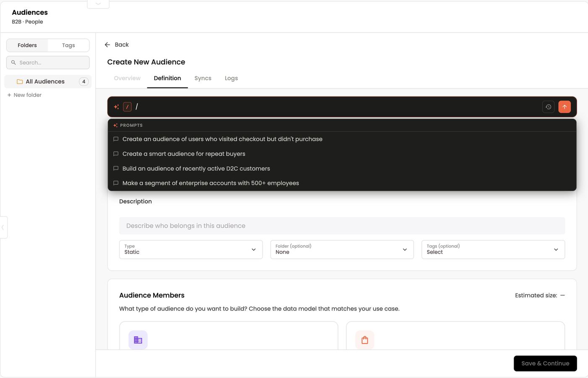Click the All Audiences count badge 4

[84, 81]
